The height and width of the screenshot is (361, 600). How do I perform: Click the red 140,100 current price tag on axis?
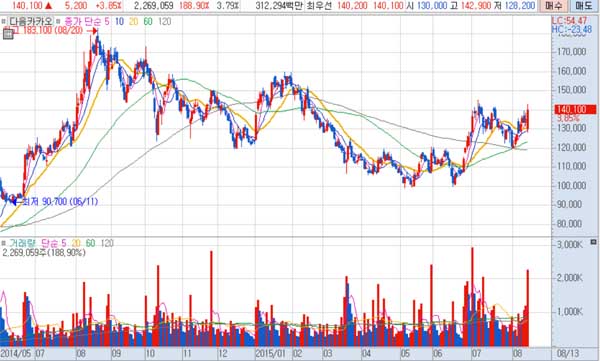576,109
